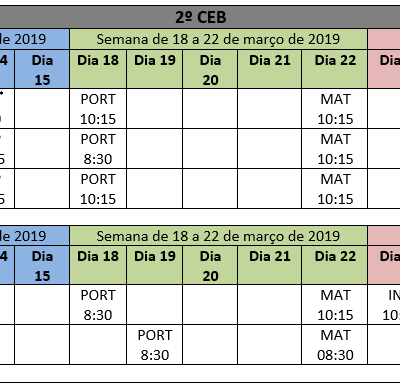The image size is (400, 389).
Task: Select Dia 22 header in top table
Action: (335, 69)
